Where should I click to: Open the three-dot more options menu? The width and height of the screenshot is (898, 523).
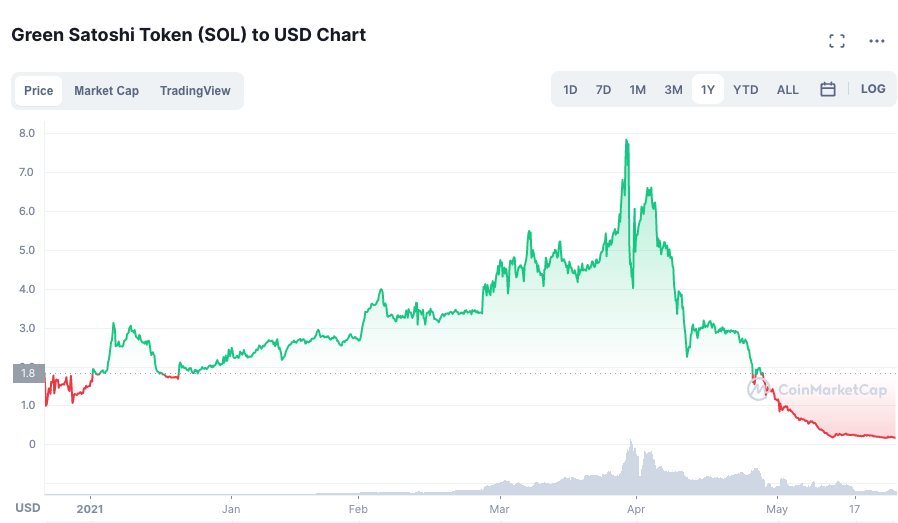pos(877,41)
